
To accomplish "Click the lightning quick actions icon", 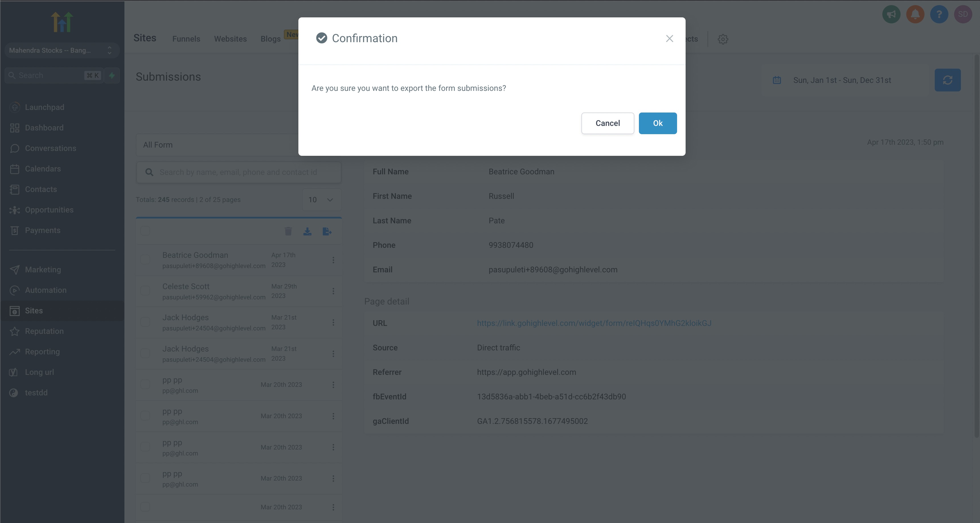I will click(x=112, y=75).
